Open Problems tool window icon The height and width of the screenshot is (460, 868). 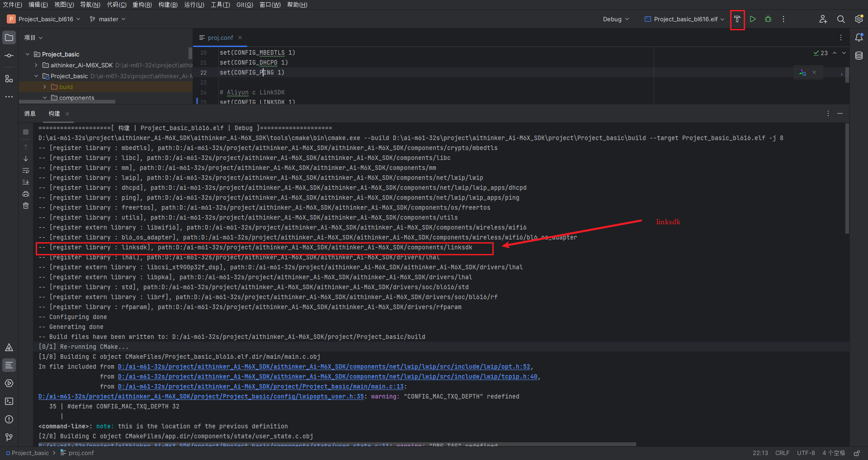(9, 419)
